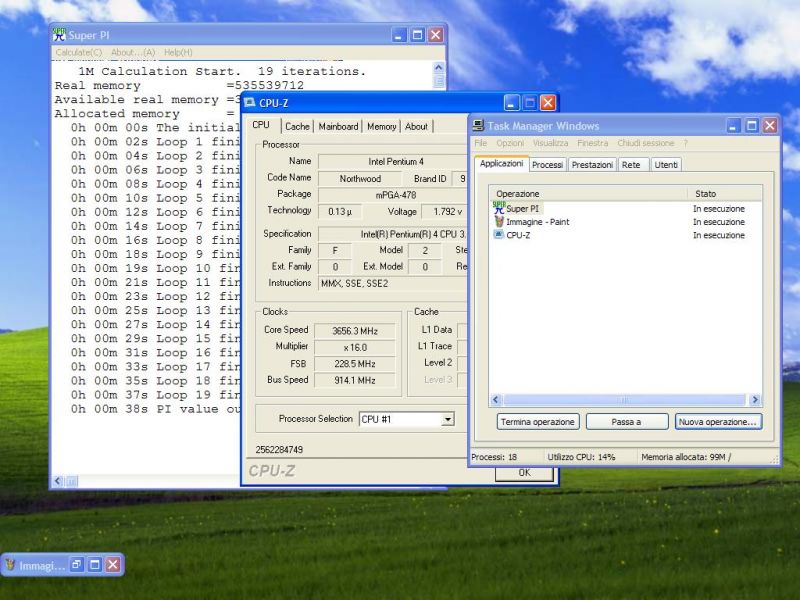Viewport: 800px width, 600px height.
Task: Click the left scroll arrow in Super PI
Action: (58, 481)
